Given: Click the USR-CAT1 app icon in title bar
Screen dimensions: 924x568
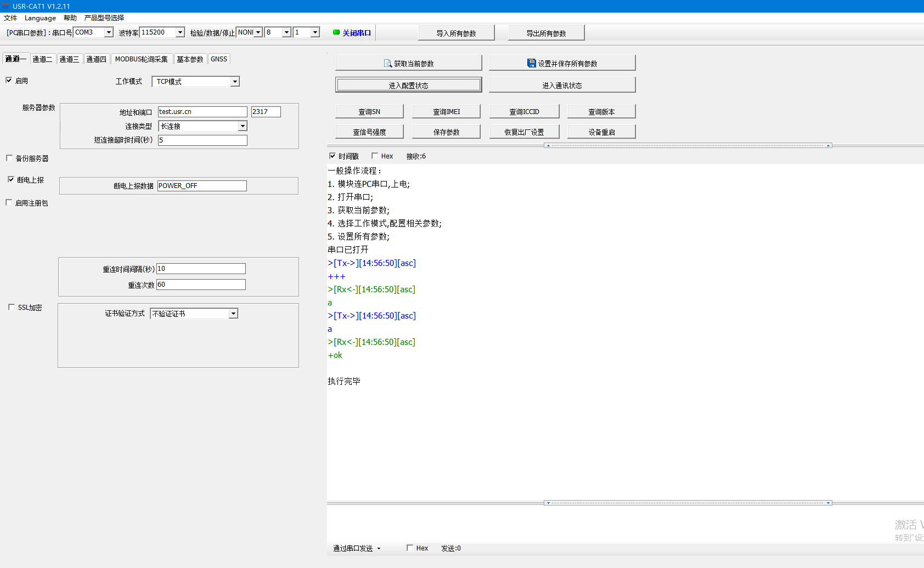Looking at the screenshot, I should point(5,6).
